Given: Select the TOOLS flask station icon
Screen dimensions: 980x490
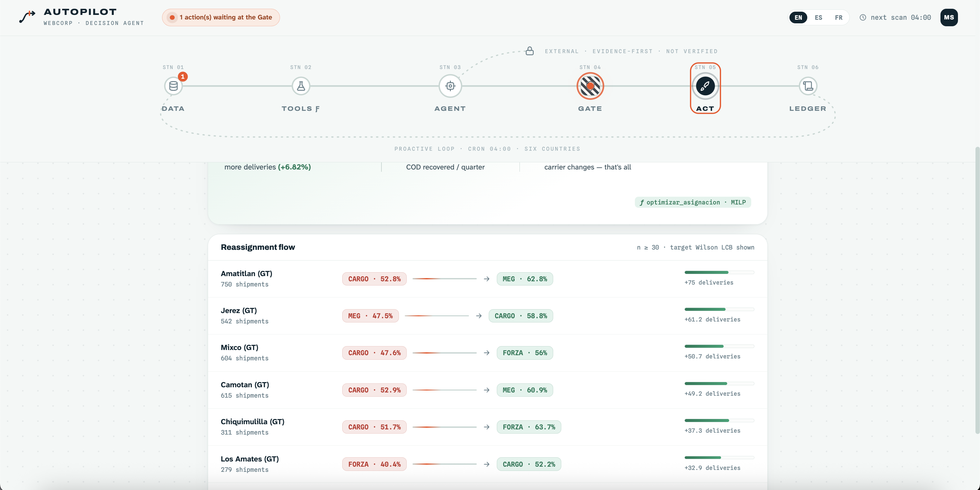Looking at the screenshot, I should pos(300,86).
